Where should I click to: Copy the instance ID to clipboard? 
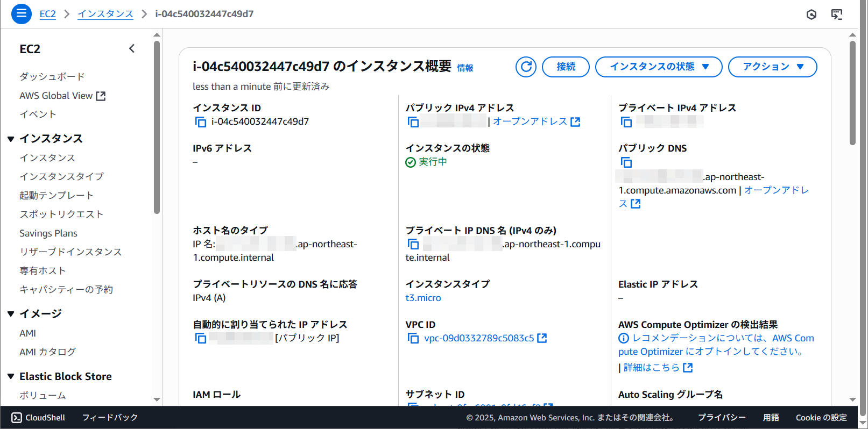tap(200, 122)
